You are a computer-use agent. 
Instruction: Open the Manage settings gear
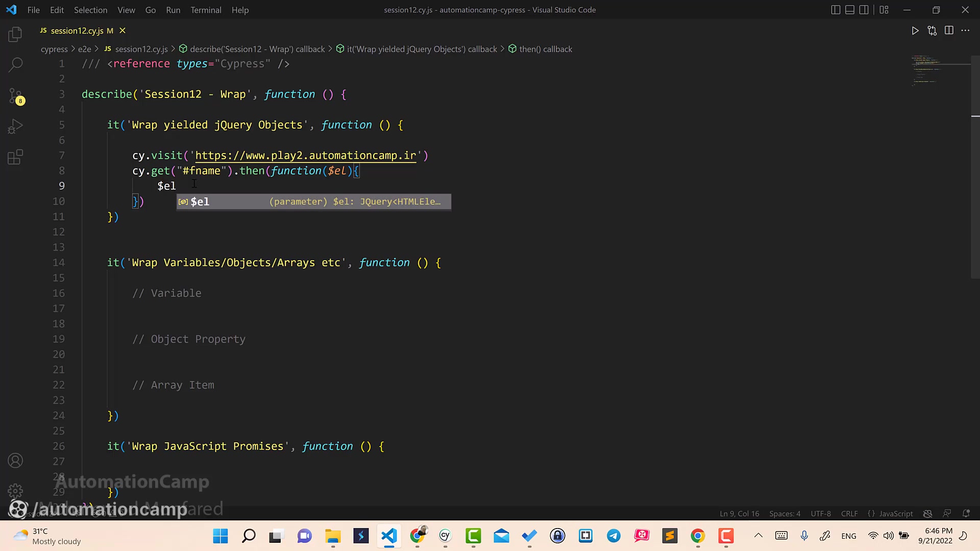[15, 491]
